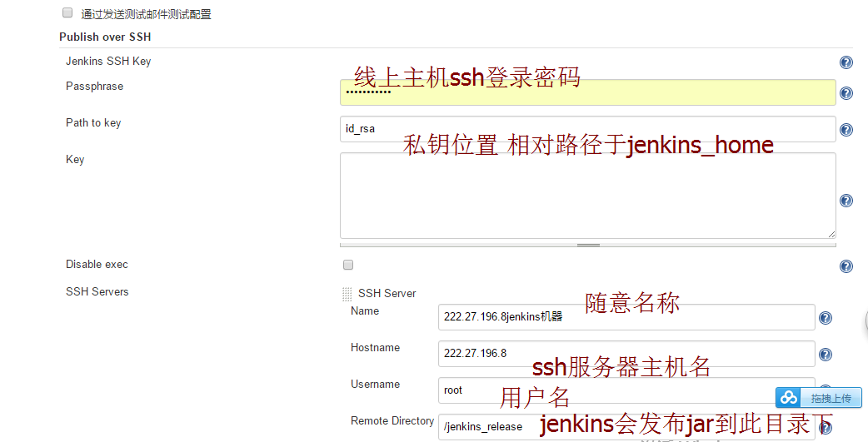The width and height of the screenshot is (868, 442).
Task: Grab the SSH Server drag handle icon
Action: pos(347,294)
